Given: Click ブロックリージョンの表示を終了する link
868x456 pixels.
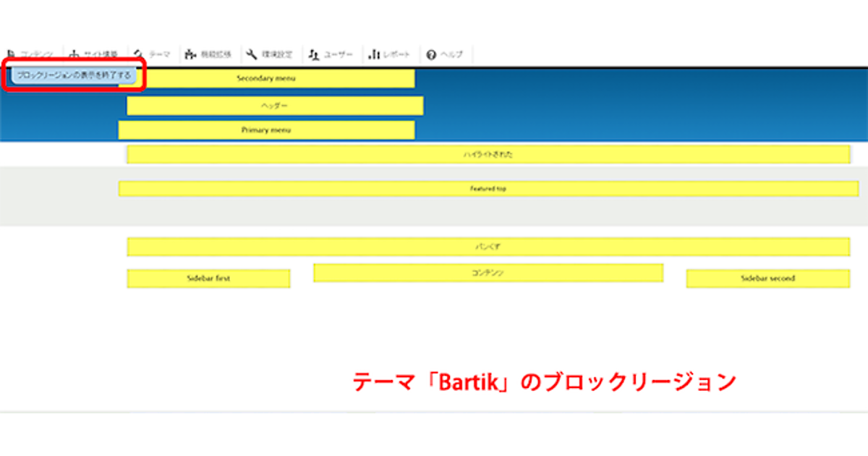Looking at the screenshot, I should (x=75, y=75).
